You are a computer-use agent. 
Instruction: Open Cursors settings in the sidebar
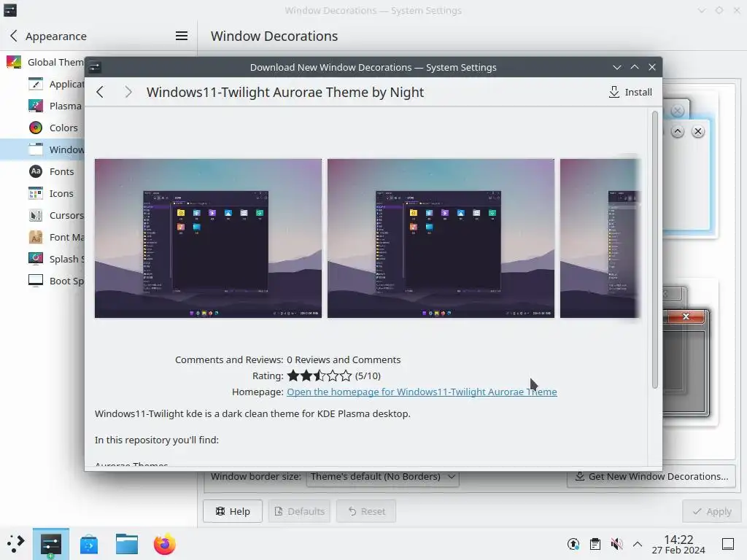pyautogui.click(x=55, y=215)
